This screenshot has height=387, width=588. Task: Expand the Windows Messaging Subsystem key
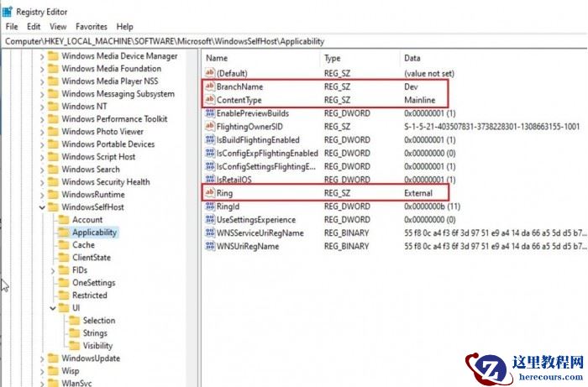tap(42, 94)
